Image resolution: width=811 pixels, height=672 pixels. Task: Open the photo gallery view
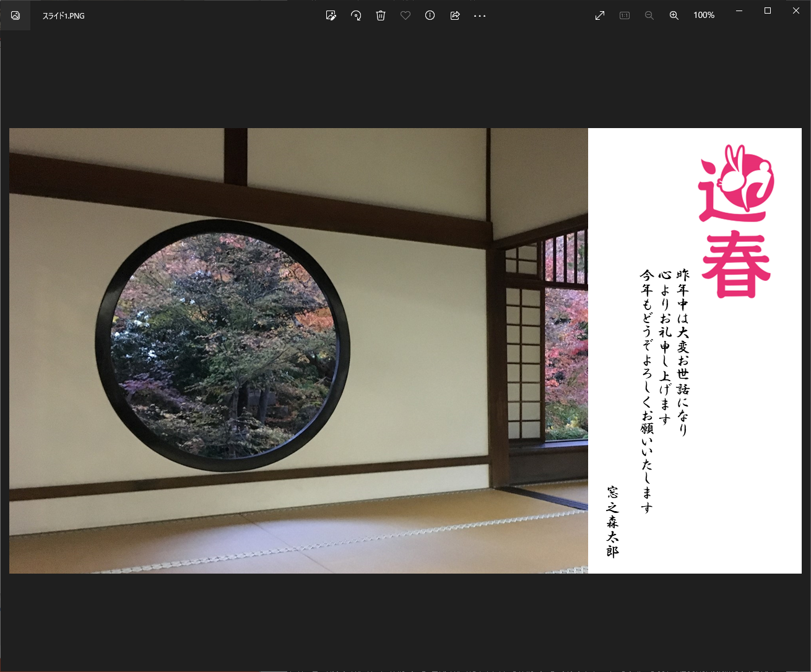[15, 15]
